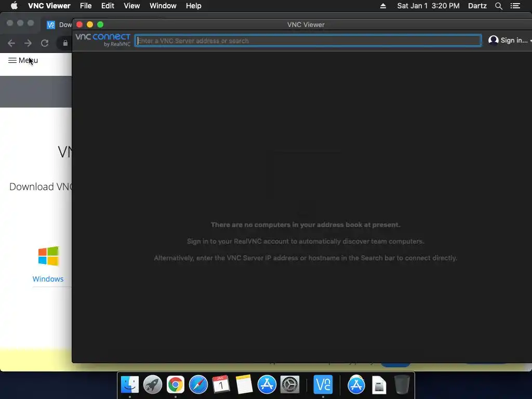
Task: Click the browser back arrow
Action: click(11, 43)
